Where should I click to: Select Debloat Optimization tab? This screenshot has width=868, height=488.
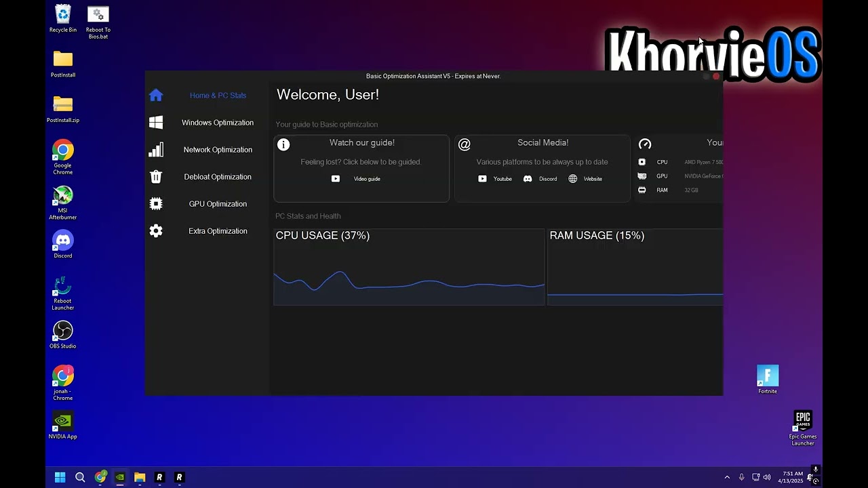[x=218, y=177]
